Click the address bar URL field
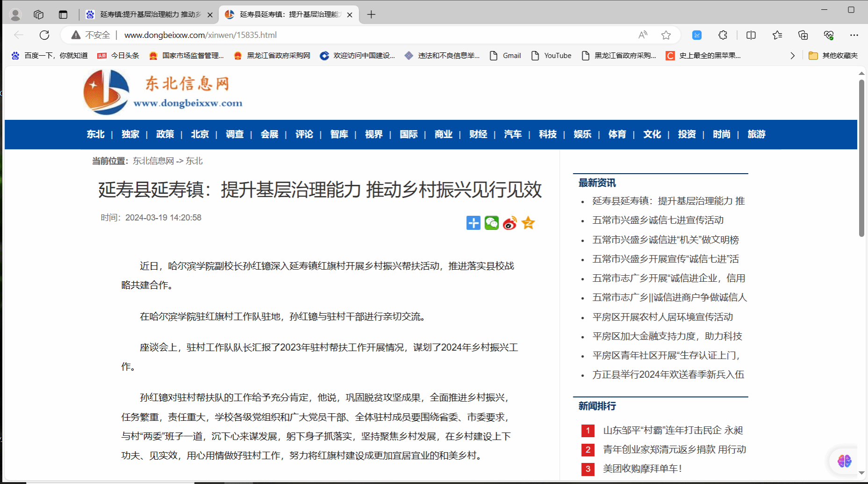 [x=327, y=35]
